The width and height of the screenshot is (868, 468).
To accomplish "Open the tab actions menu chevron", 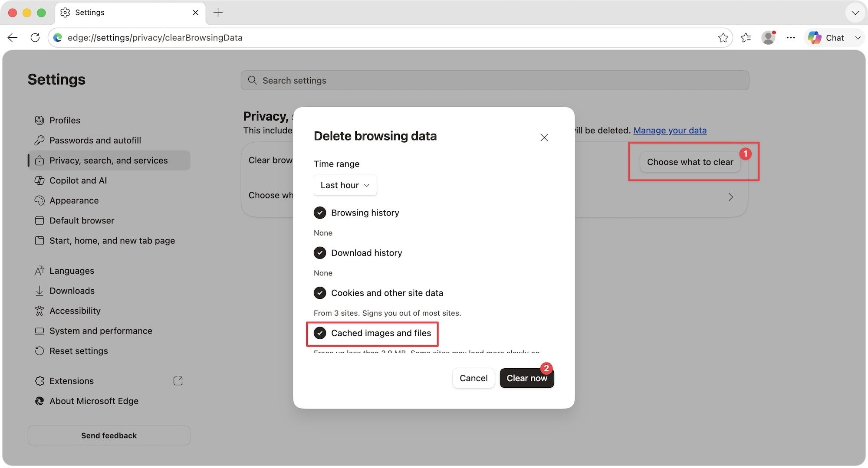I will pyautogui.click(x=855, y=13).
